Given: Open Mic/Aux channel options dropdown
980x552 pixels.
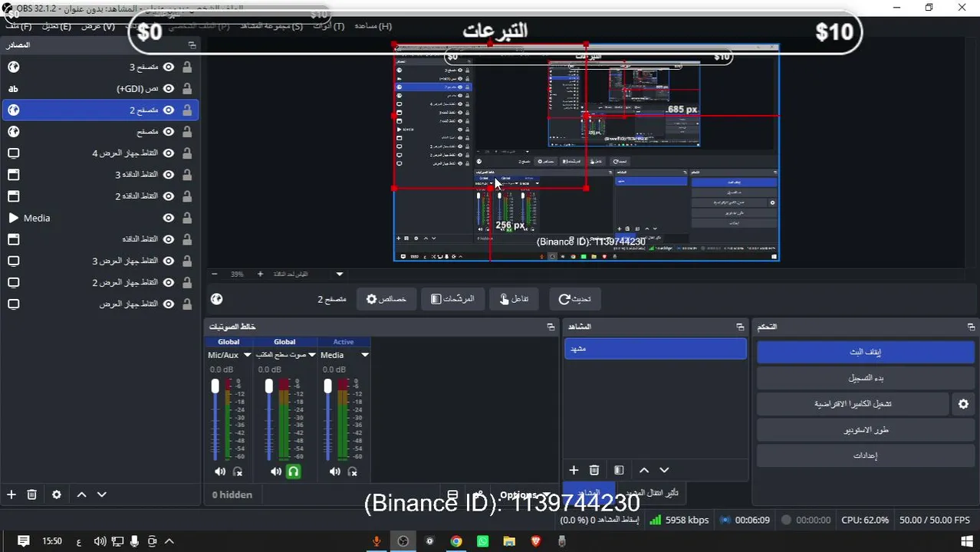Looking at the screenshot, I should click(247, 355).
